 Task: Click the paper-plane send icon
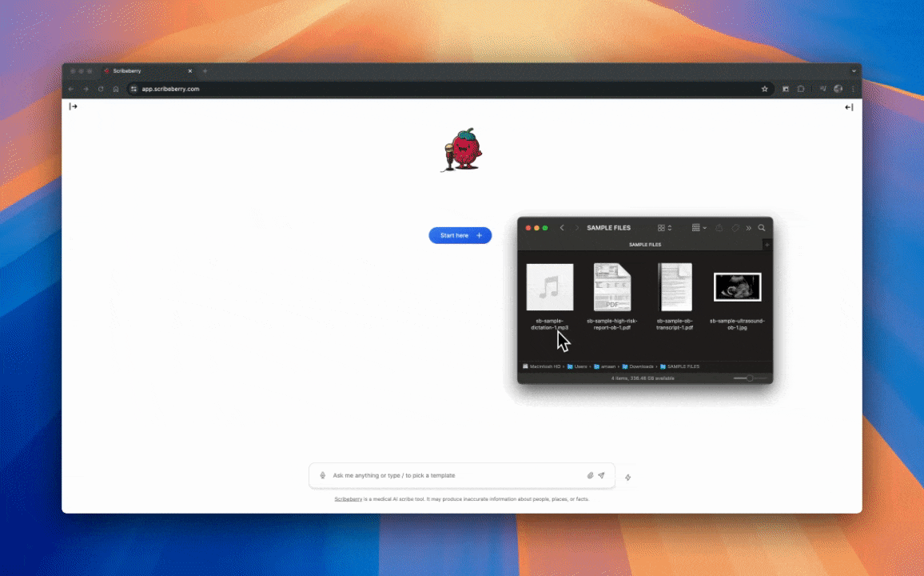(601, 475)
